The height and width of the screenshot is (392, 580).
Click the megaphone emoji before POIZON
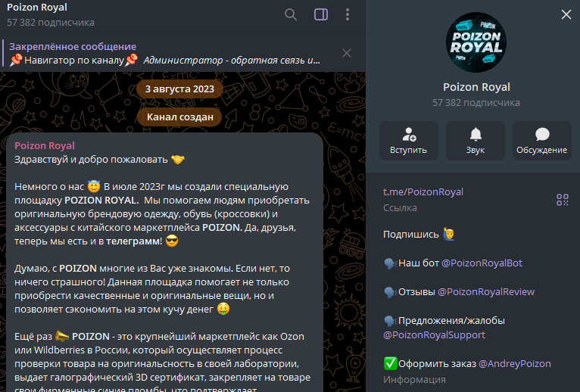(x=62, y=336)
